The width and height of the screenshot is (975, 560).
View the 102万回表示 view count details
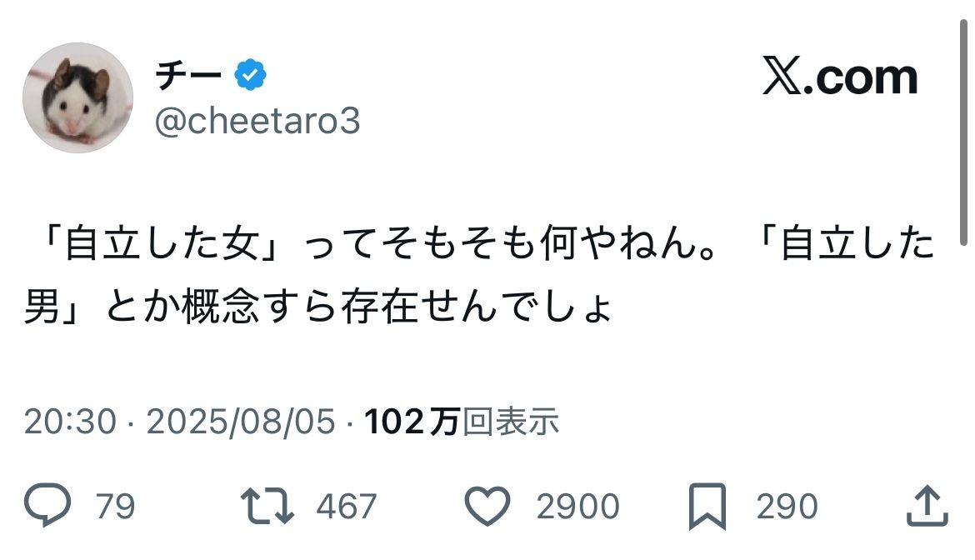462,422
